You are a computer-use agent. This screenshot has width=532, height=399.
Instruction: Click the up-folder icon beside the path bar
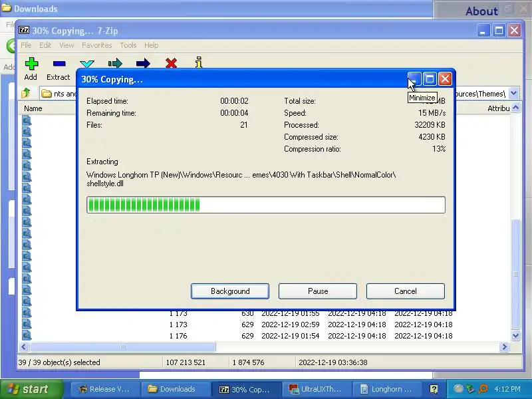tap(26, 93)
